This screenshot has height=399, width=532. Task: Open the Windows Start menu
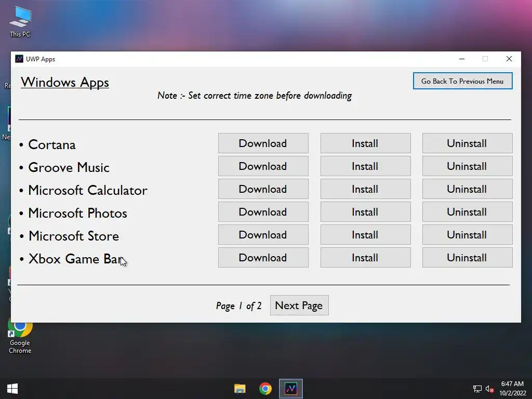click(12, 389)
